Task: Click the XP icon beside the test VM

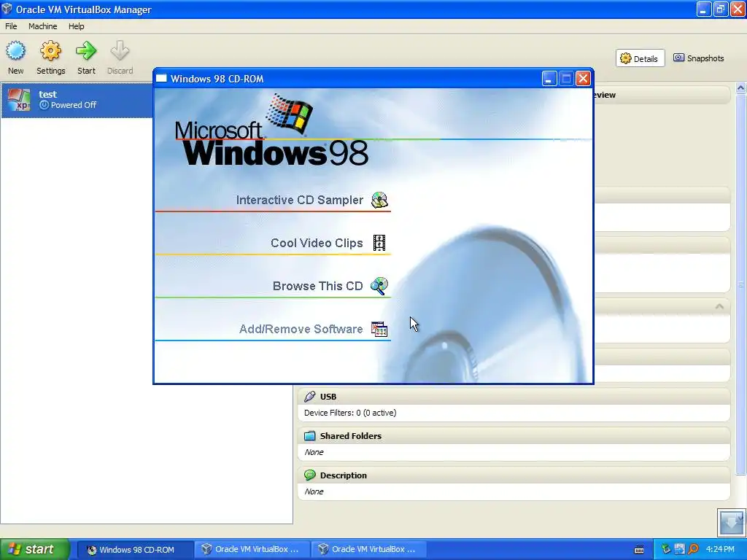Action: point(18,100)
